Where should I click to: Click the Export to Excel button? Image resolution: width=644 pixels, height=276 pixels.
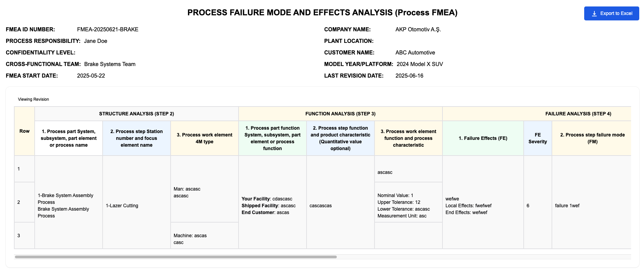pyautogui.click(x=611, y=14)
